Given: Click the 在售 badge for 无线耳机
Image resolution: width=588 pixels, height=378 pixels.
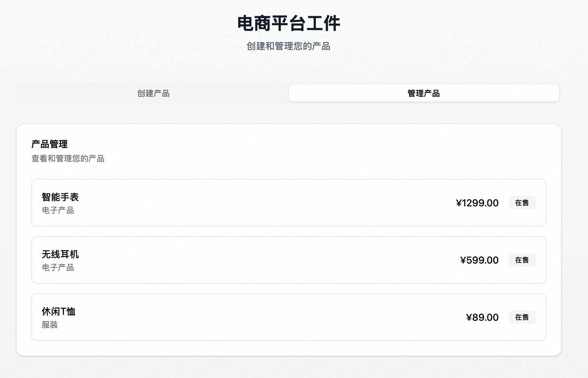Looking at the screenshot, I should (522, 260).
